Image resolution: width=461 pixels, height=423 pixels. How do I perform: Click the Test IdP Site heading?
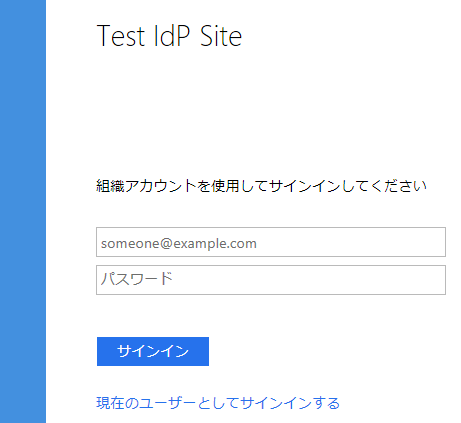[x=169, y=36]
